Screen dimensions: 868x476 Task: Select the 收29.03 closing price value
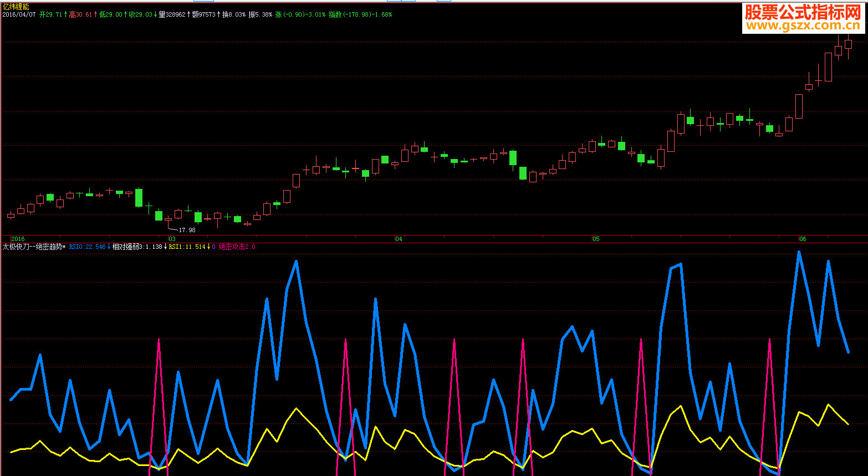(140, 14)
